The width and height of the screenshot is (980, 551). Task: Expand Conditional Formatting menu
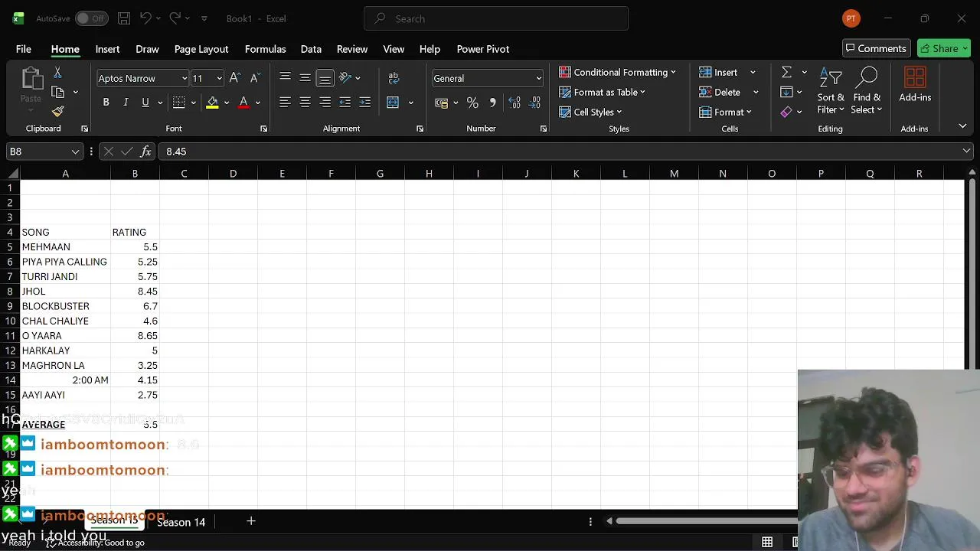pyautogui.click(x=617, y=72)
